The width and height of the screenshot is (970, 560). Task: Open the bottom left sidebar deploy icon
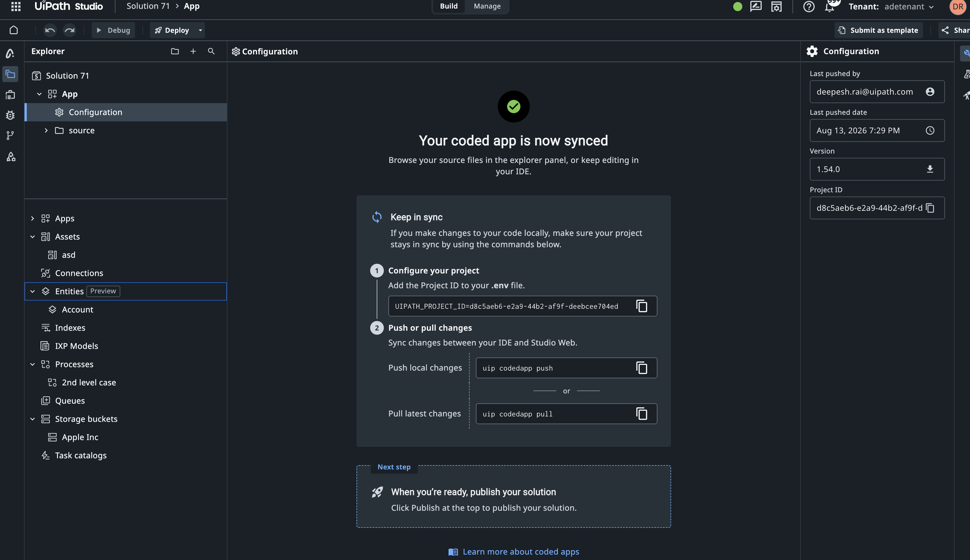click(10, 157)
